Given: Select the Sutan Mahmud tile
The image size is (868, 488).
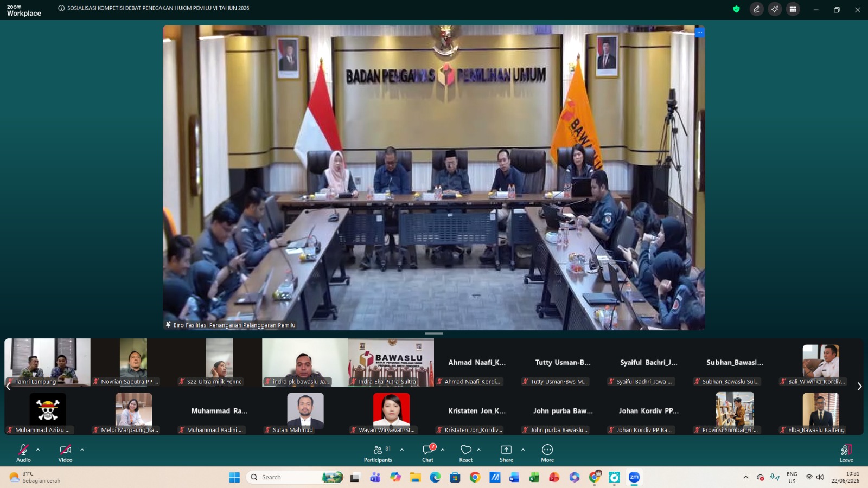Looking at the screenshot, I should click(305, 411).
